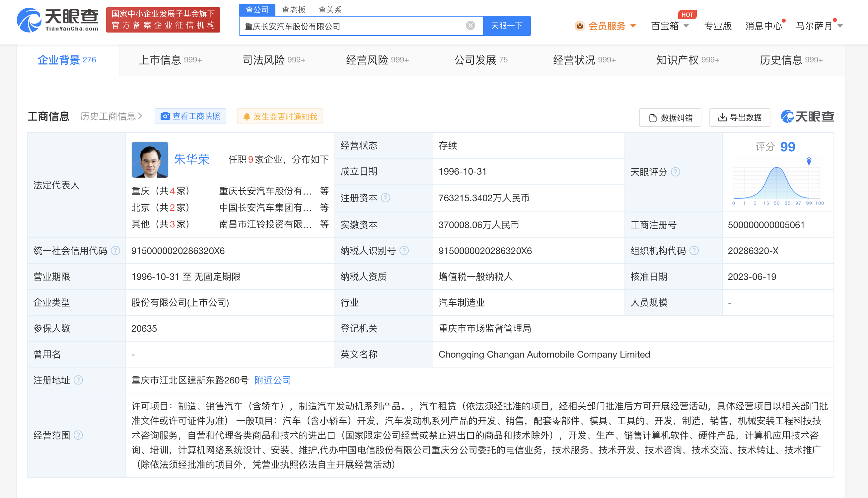Select 汽车制造业 industry value
The image size is (868, 498).
pyautogui.click(x=462, y=302)
